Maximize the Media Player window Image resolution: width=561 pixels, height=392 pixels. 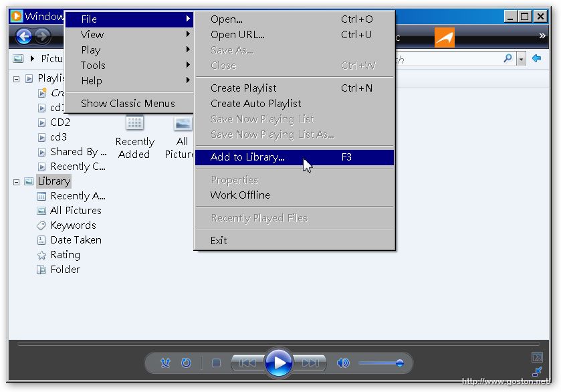click(x=525, y=17)
